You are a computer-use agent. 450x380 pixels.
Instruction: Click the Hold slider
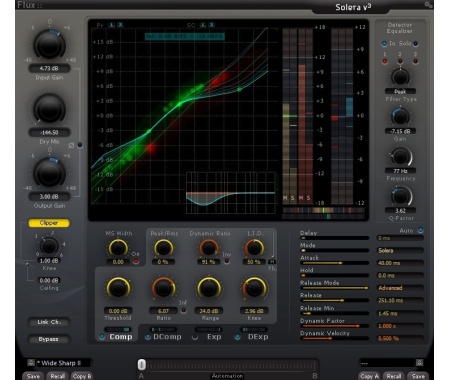tap(334, 275)
